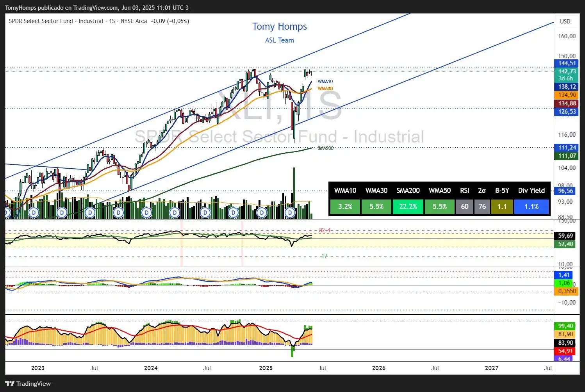Click the most recent dividend D marker
Image resolution: width=585 pixels, height=392 pixels.
tap(290, 212)
